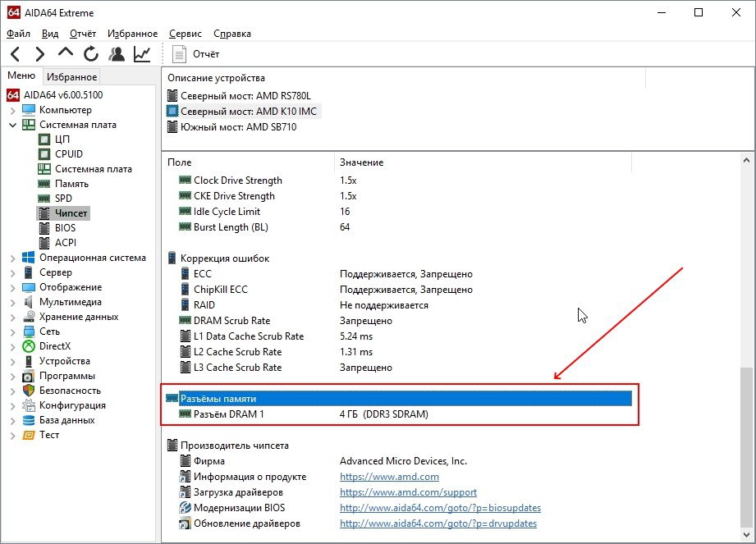Click the Программы icon
Viewport: 756px width, 544px height.
pos(29,376)
